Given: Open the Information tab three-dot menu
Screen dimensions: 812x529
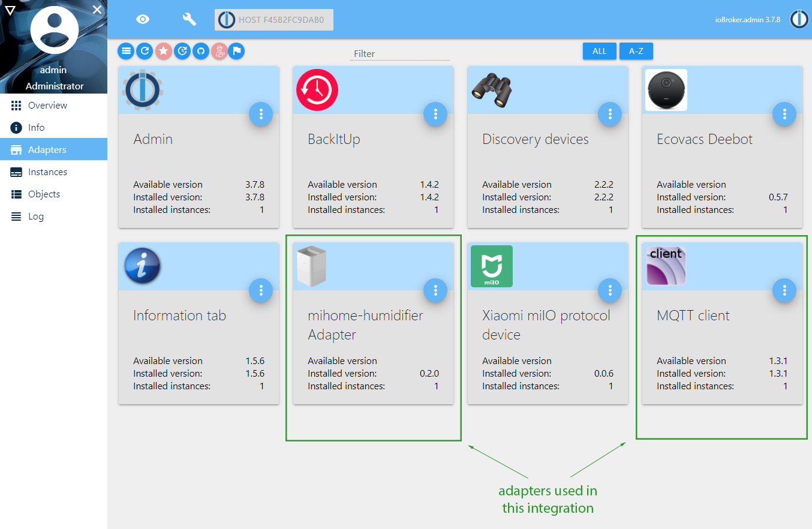Looking at the screenshot, I should tap(261, 290).
